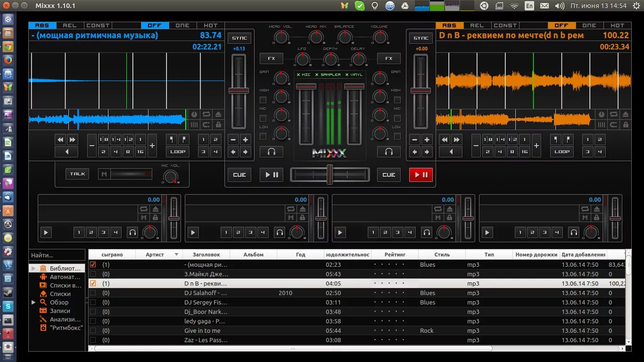The image size is (644, 362).
Task: Click left deck beatgrid adjust icon
Action: [194, 125]
